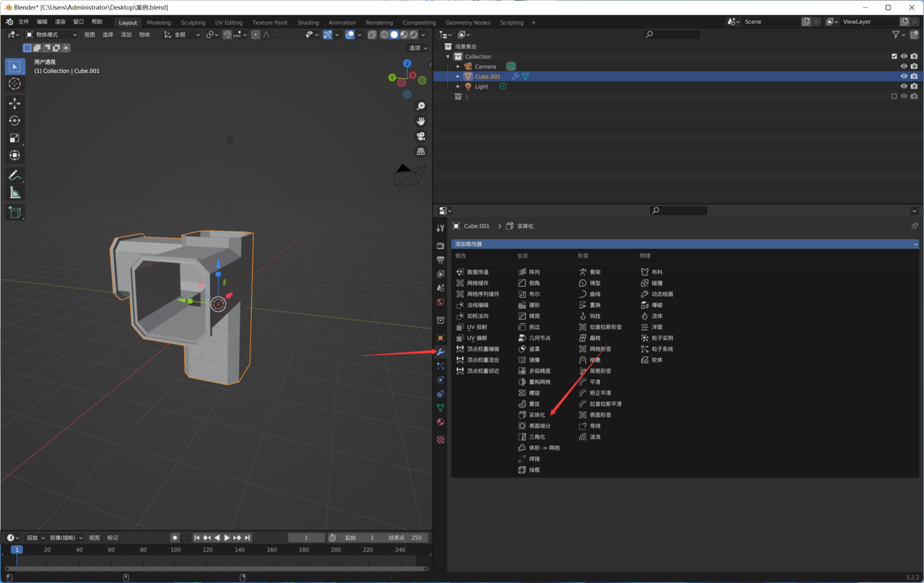This screenshot has height=583, width=924.
Task: Toggle Collection visibility eye in outliner
Action: click(x=904, y=57)
